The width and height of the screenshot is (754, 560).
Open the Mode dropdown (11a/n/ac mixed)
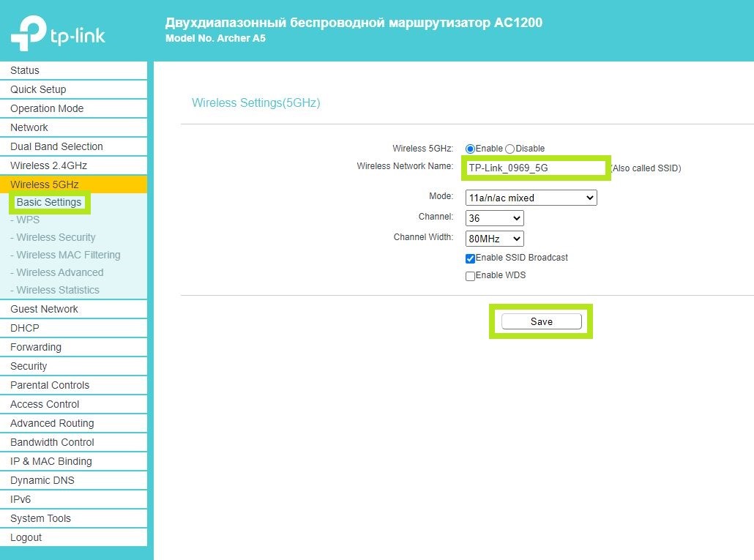[531, 198]
